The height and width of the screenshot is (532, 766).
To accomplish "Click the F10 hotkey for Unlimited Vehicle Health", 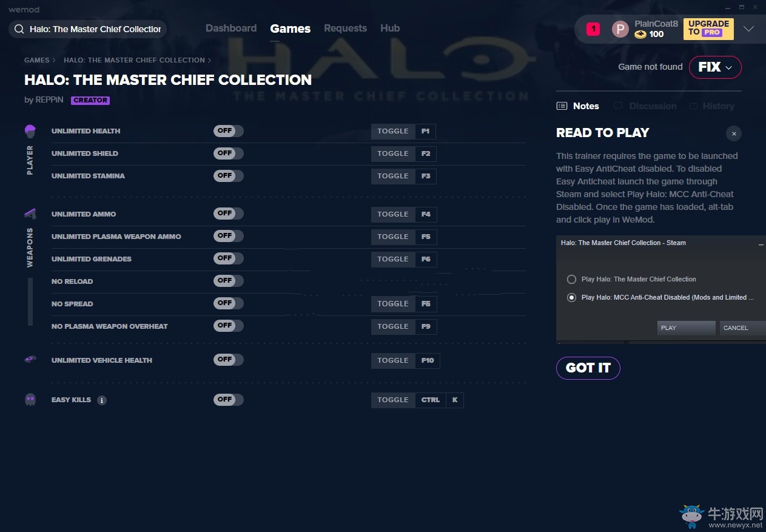I will tap(428, 360).
